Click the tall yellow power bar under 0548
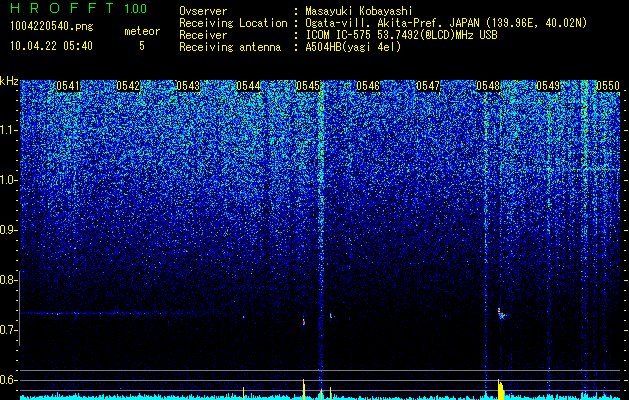Screen dimensions: 629x400 (500, 389)
